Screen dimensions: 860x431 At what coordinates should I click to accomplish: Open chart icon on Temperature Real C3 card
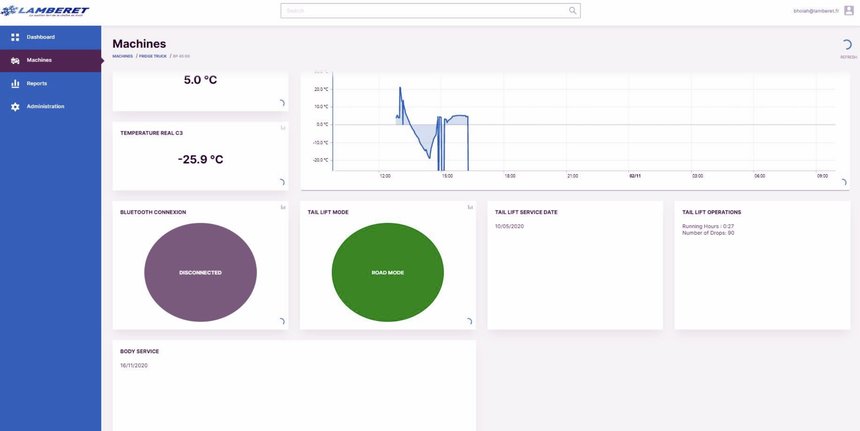pyautogui.click(x=283, y=129)
